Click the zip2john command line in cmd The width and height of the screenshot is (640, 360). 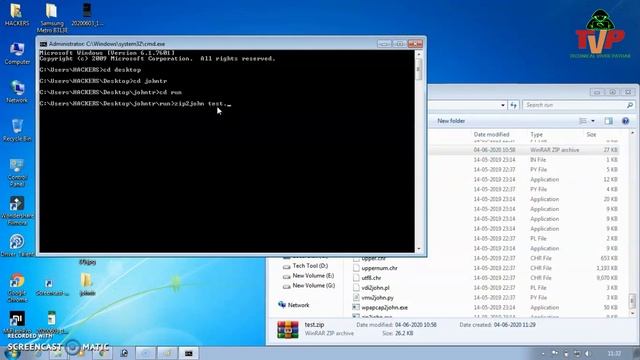coord(135,104)
